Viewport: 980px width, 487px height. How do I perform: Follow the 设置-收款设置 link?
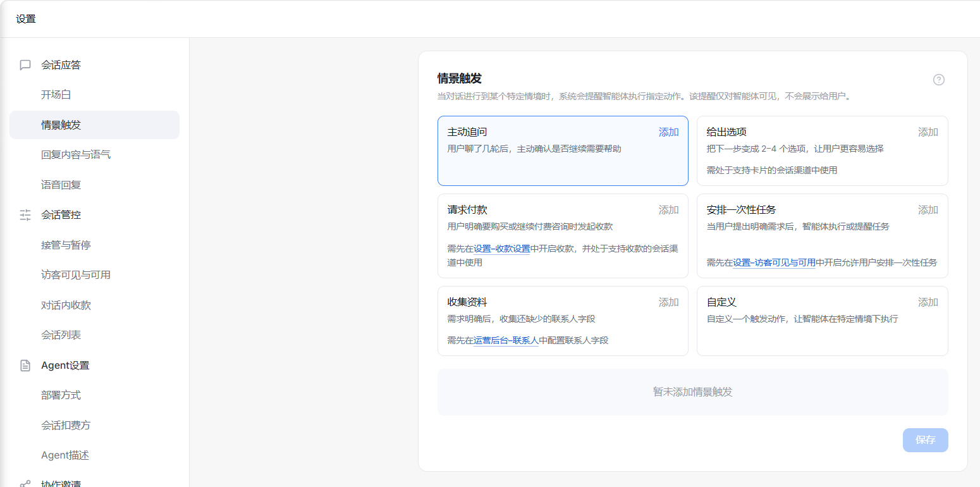point(502,249)
